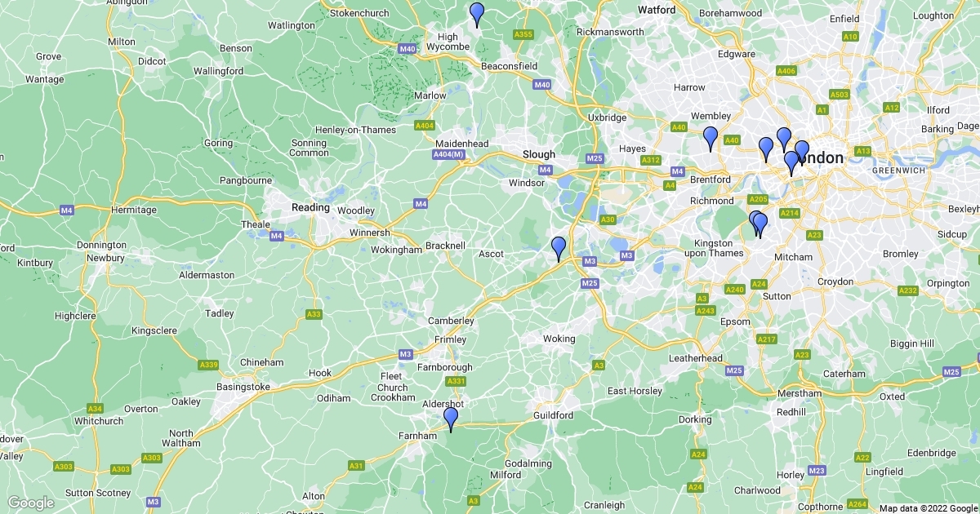Click the map marker north of High Wycombe

pyautogui.click(x=477, y=15)
